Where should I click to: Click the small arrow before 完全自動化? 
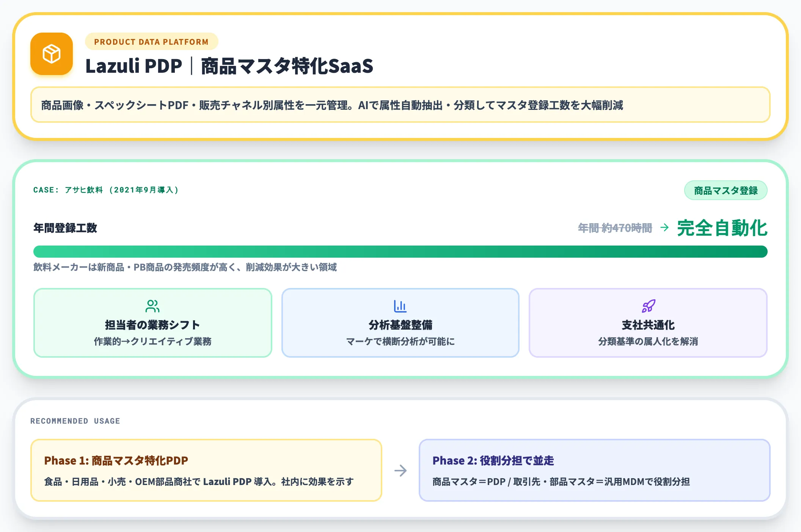664,227
